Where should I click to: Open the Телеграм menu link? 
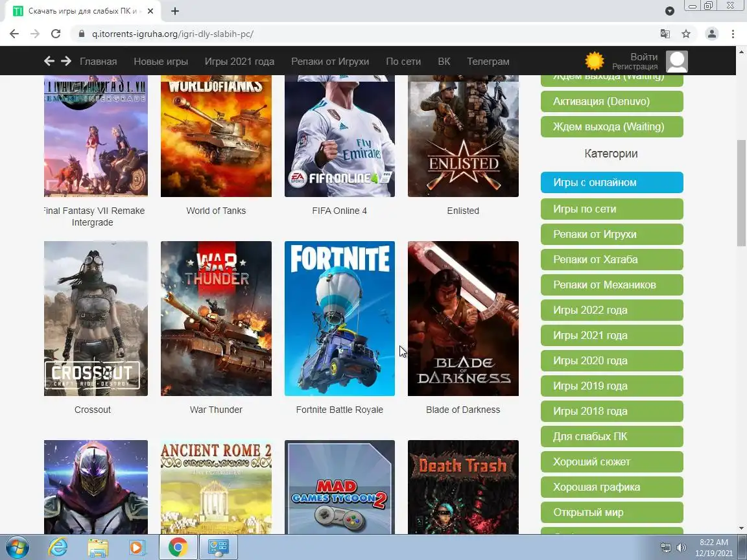tap(488, 62)
